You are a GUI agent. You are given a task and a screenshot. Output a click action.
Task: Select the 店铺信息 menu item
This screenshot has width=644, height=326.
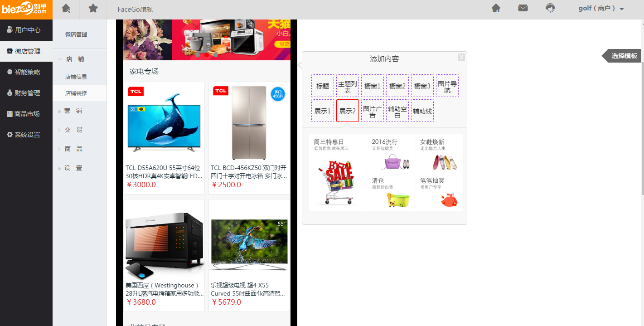(76, 77)
